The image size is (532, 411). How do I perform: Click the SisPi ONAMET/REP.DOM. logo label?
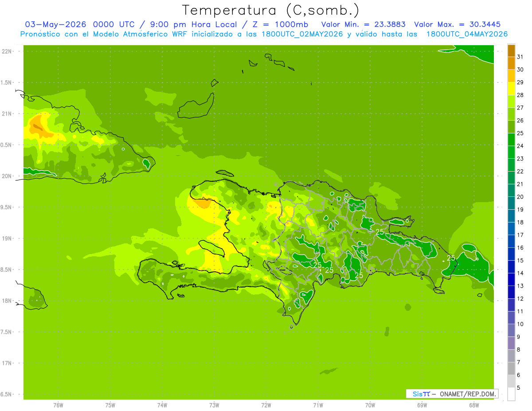tap(452, 394)
